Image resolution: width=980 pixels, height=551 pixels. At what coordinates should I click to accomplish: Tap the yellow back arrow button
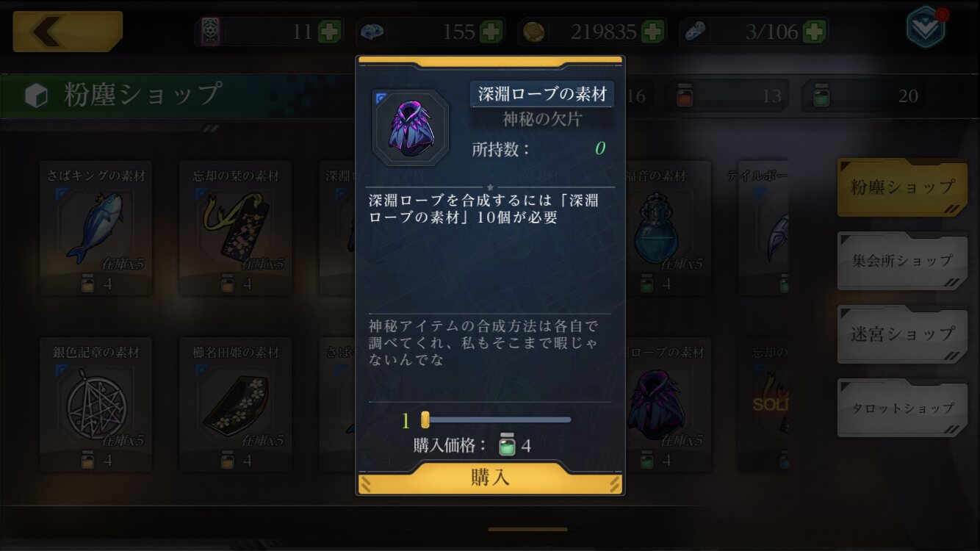click(x=68, y=32)
